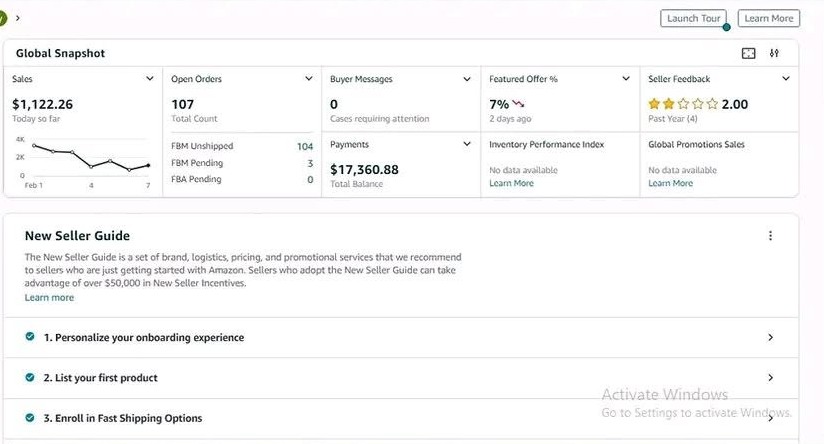Click the 3. Enroll in Fast Shipping Options row
The width and height of the screenshot is (824, 444).
pyautogui.click(x=401, y=418)
